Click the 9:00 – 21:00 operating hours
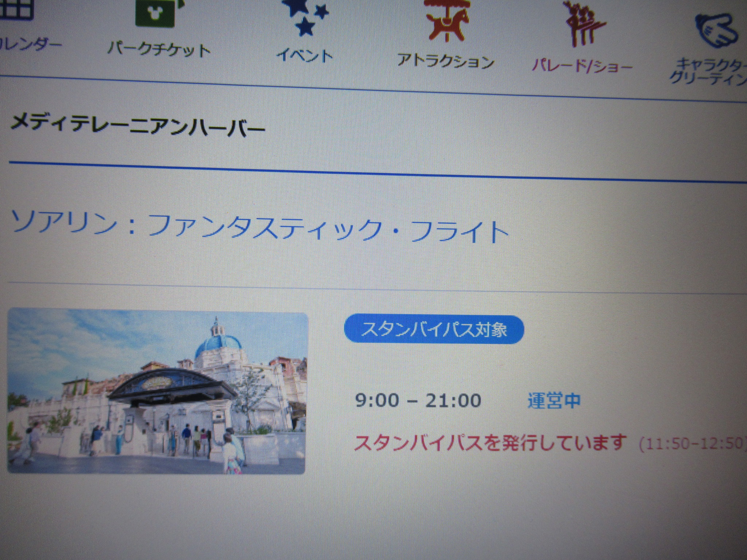 click(x=418, y=401)
